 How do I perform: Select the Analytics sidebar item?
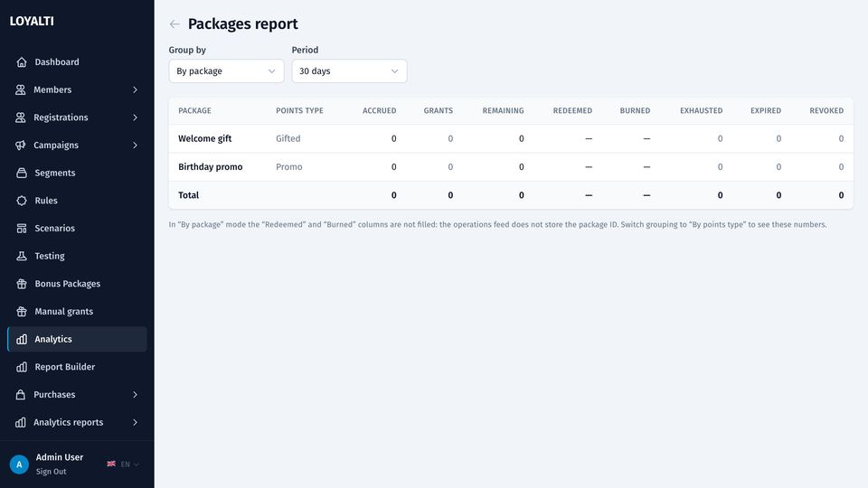coord(77,339)
